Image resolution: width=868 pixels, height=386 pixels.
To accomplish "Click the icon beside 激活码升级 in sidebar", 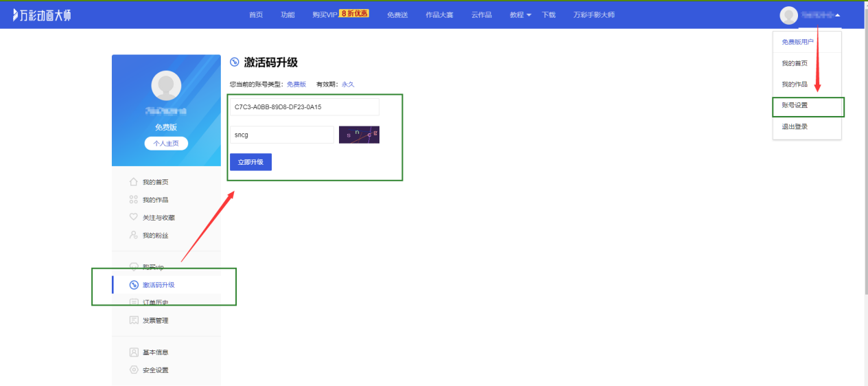I will pos(134,285).
